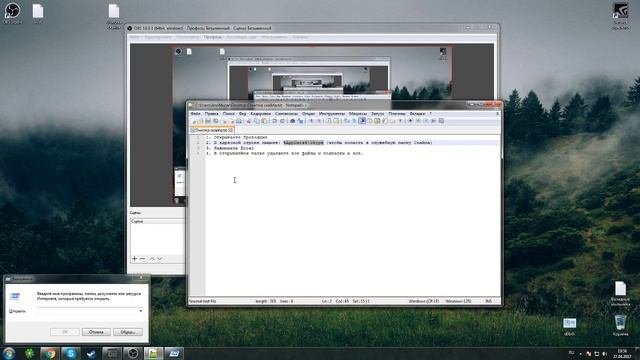The width and height of the screenshot is (640, 360).
Task: Click the Undo icon in Notepad++ toolbar
Action: pyautogui.click(x=274, y=121)
